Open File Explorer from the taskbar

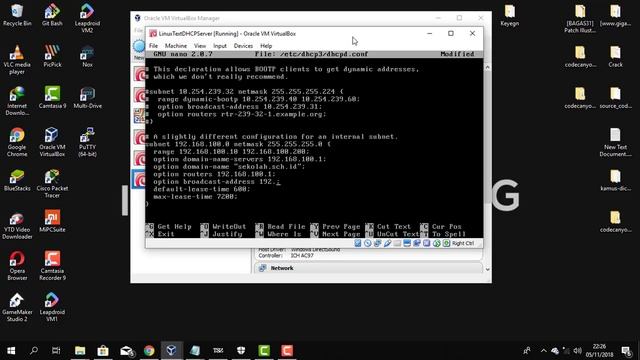coord(80,351)
